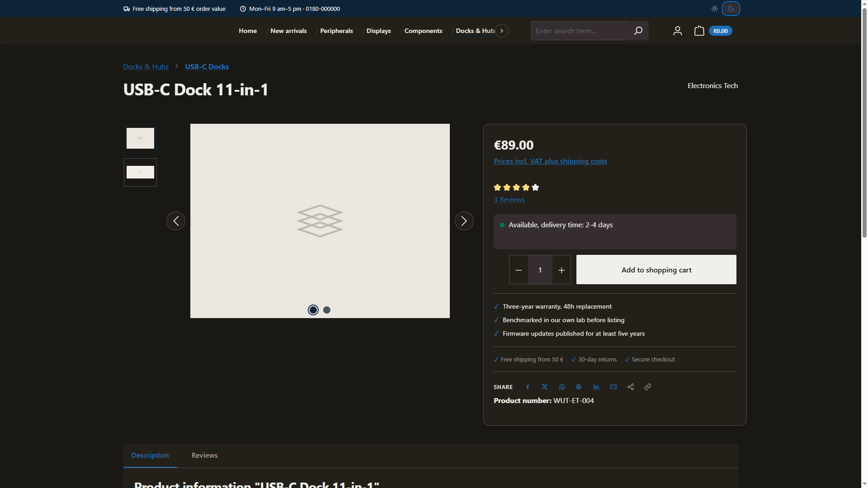
Task: Add to shopping cart button
Action: (x=656, y=270)
